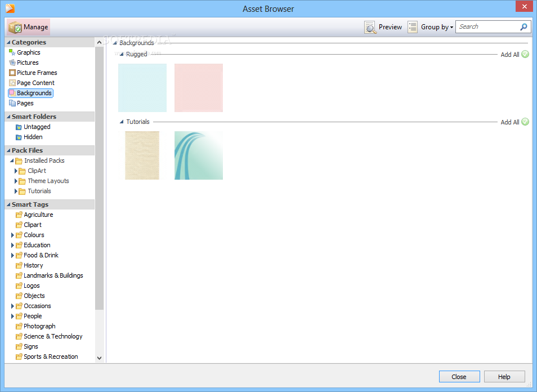Select the Page Content category
Screen dimensions: 537x392
point(35,83)
